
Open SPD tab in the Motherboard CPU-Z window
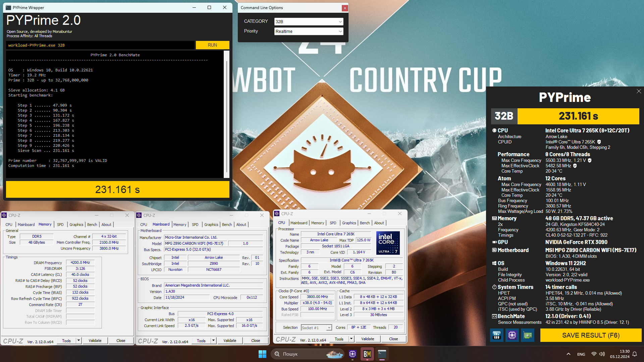point(195,225)
